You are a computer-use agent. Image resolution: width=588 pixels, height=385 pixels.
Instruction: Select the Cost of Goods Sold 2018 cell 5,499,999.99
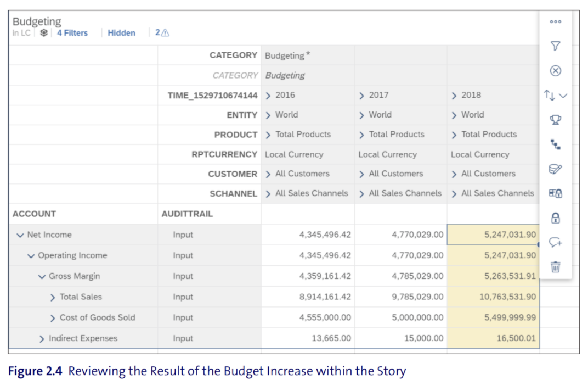pos(493,317)
